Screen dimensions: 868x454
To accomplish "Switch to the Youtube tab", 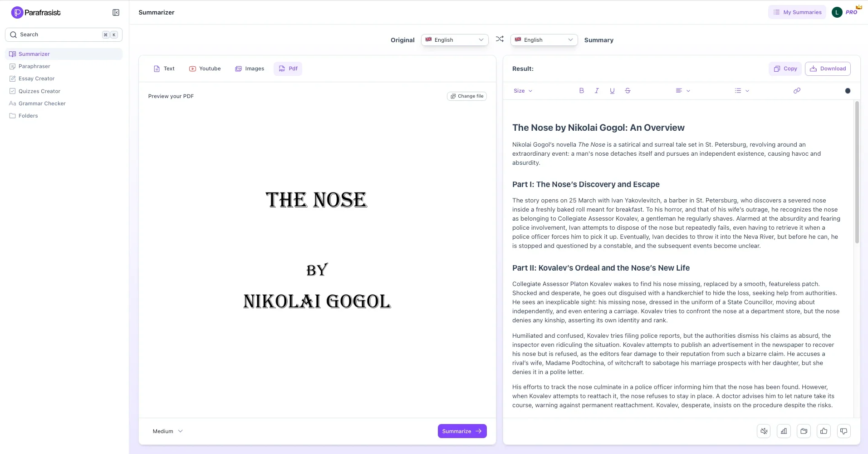I will (x=205, y=69).
